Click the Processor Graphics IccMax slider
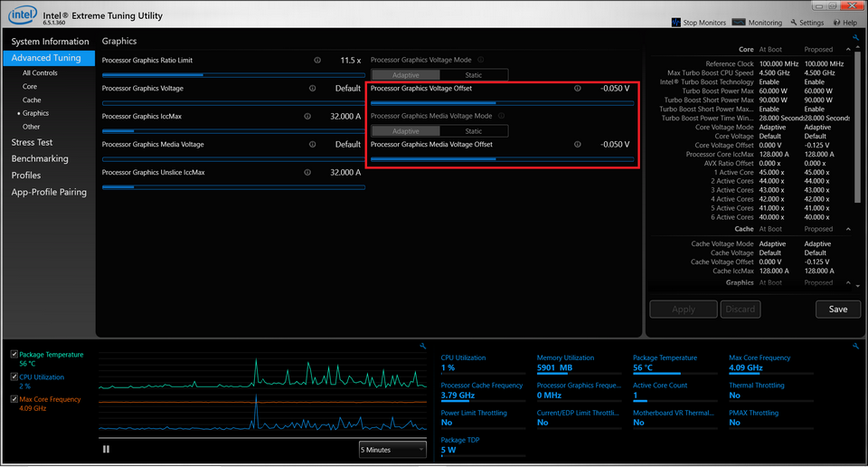 pos(233,131)
